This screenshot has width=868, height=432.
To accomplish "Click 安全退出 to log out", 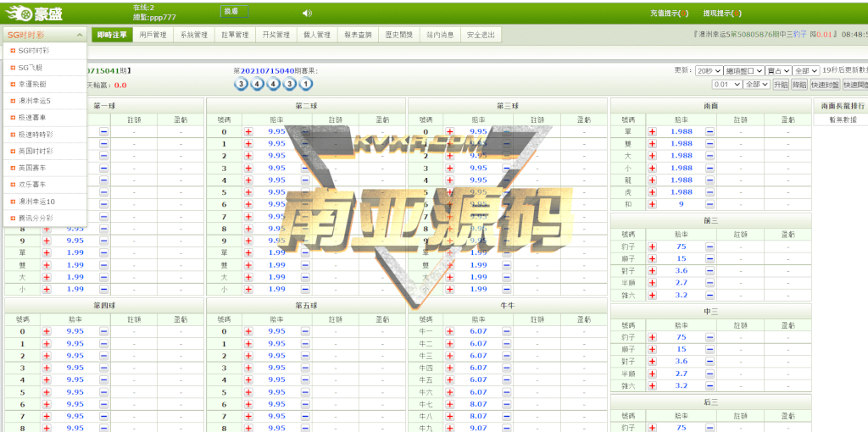I will tap(481, 35).
